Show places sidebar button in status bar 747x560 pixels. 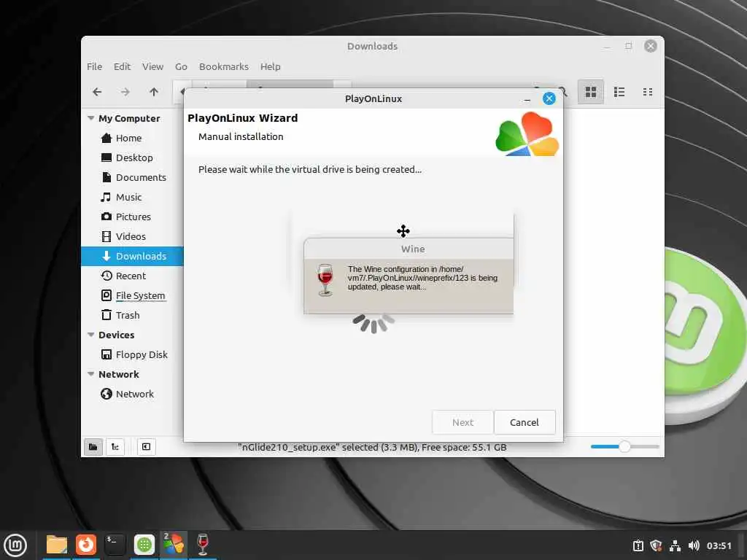(x=93, y=447)
